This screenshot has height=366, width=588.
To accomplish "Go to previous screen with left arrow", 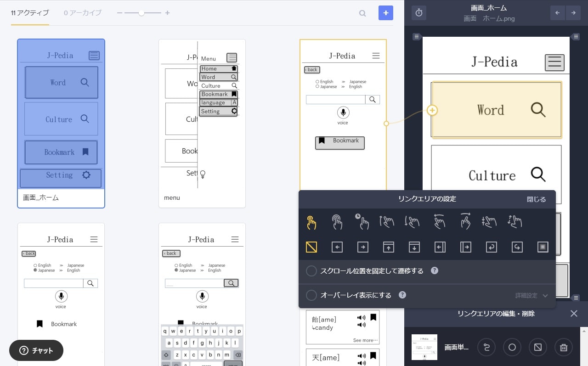I will (x=558, y=13).
